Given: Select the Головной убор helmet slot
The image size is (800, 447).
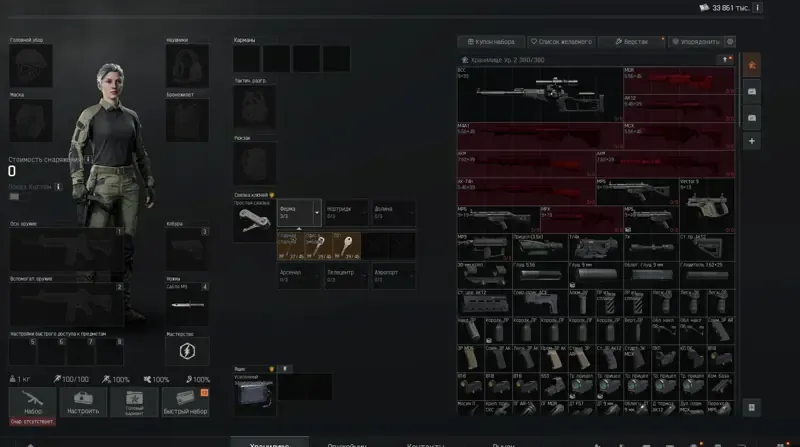Looking at the screenshot, I should pyautogui.click(x=31, y=65).
